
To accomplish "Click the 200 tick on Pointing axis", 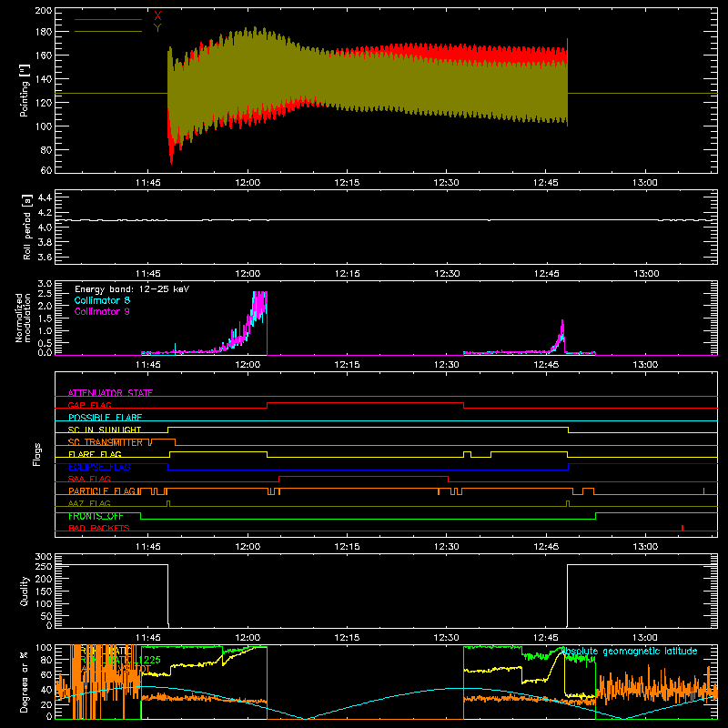I will [43, 10].
